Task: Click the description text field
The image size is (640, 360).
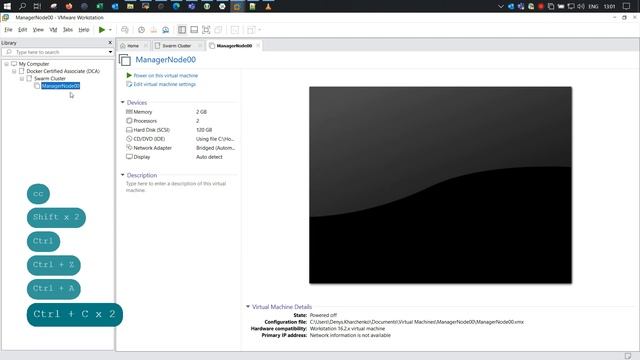Action: click(x=177, y=187)
